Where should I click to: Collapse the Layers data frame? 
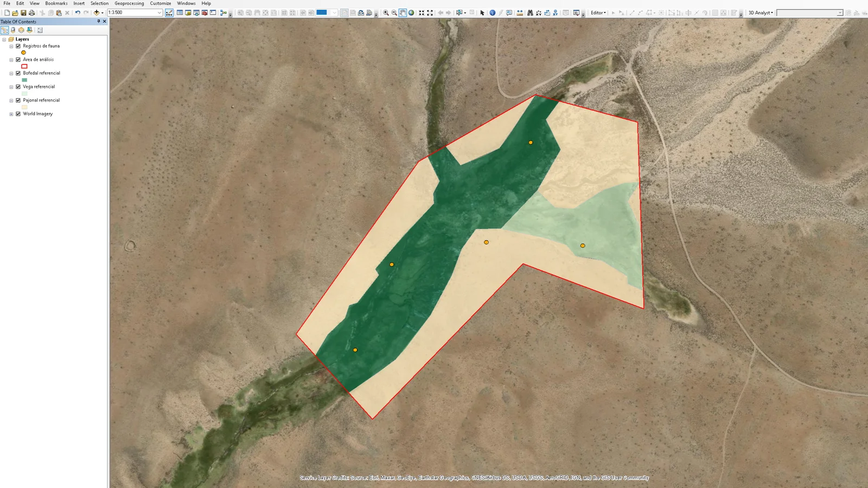(4, 40)
